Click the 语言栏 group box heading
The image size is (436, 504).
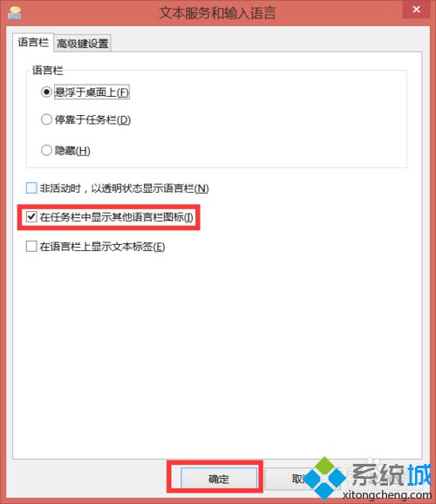pyautogui.click(x=48, y=70)
